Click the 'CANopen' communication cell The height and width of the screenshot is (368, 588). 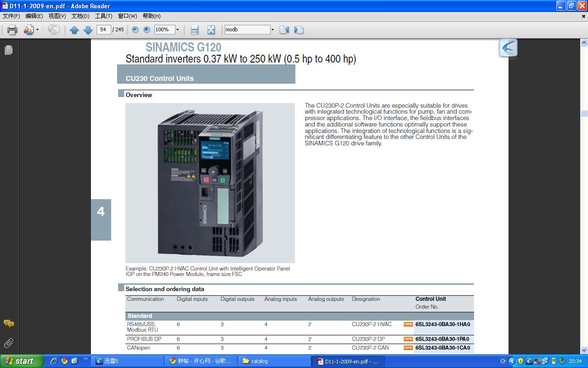139,348
